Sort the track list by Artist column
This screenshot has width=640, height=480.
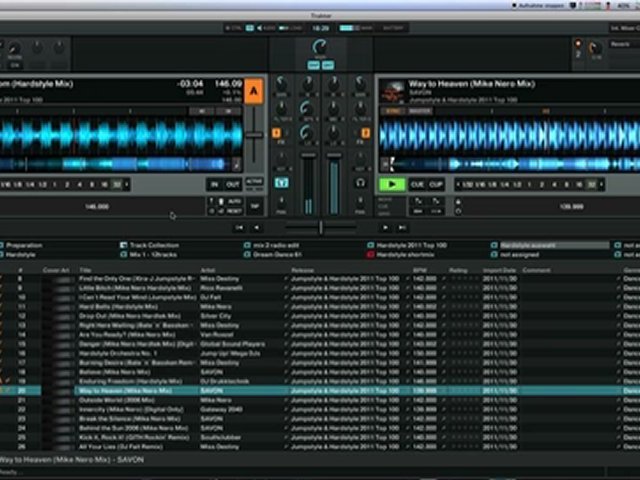209,270
